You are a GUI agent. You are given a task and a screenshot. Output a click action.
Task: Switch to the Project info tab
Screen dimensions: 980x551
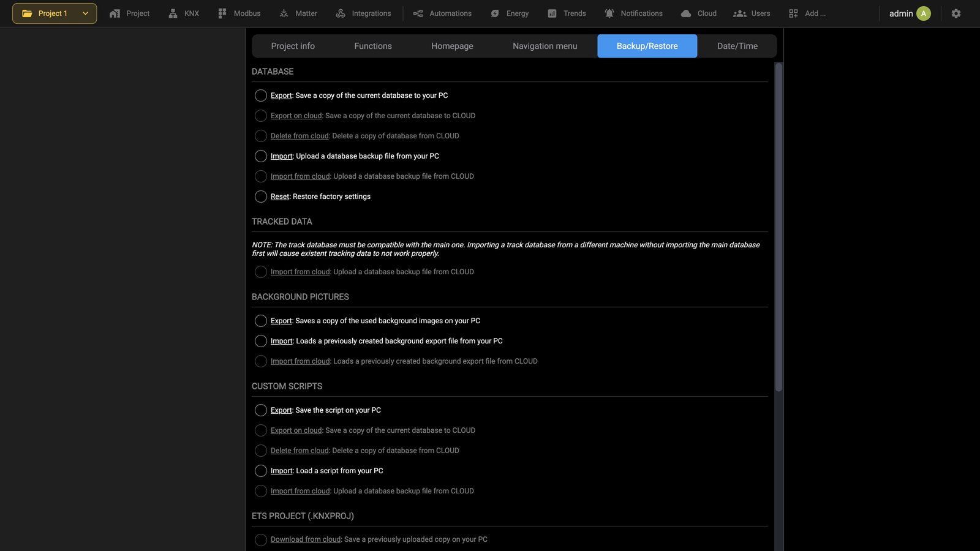click(293, 46)
